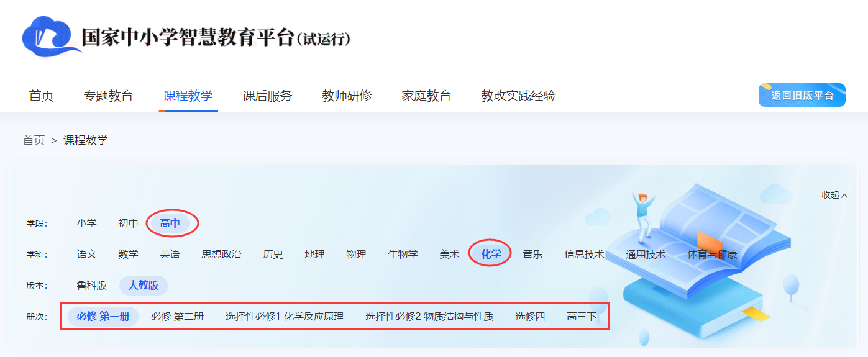
Task: Switch to the 专题教育 tab
Action: point(109,96)
